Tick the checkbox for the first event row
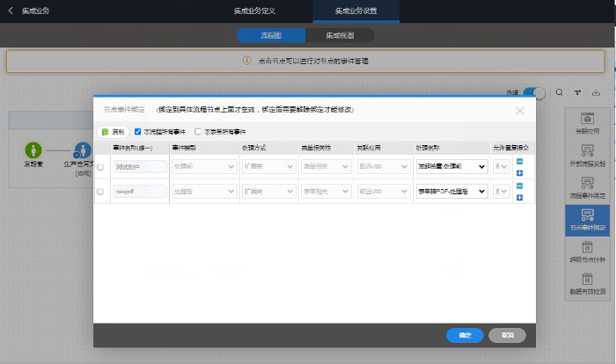The height and width of the screenshot is (364, 616). (x=100, y=166)
